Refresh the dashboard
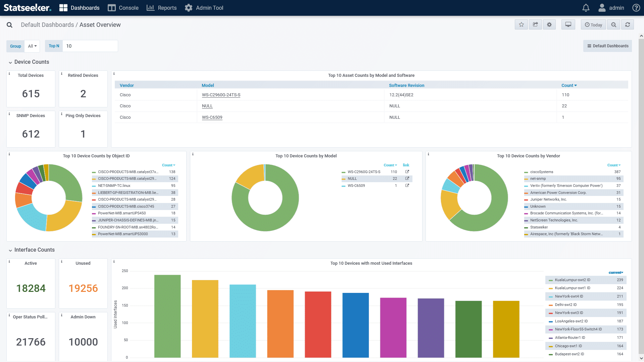 tap(627, 24)
